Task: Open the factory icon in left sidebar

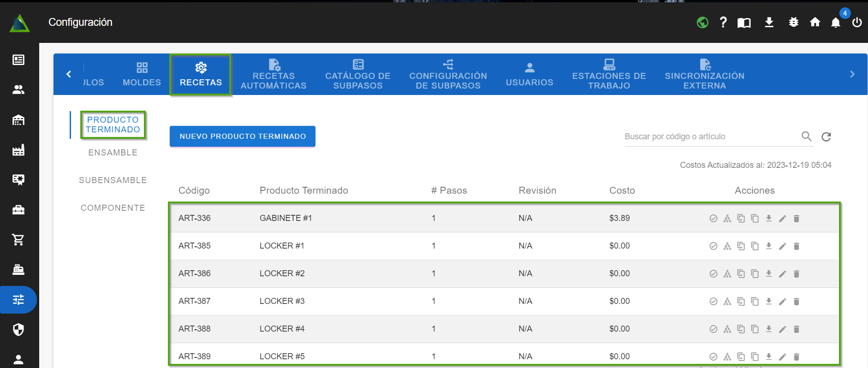Action: 18,150
